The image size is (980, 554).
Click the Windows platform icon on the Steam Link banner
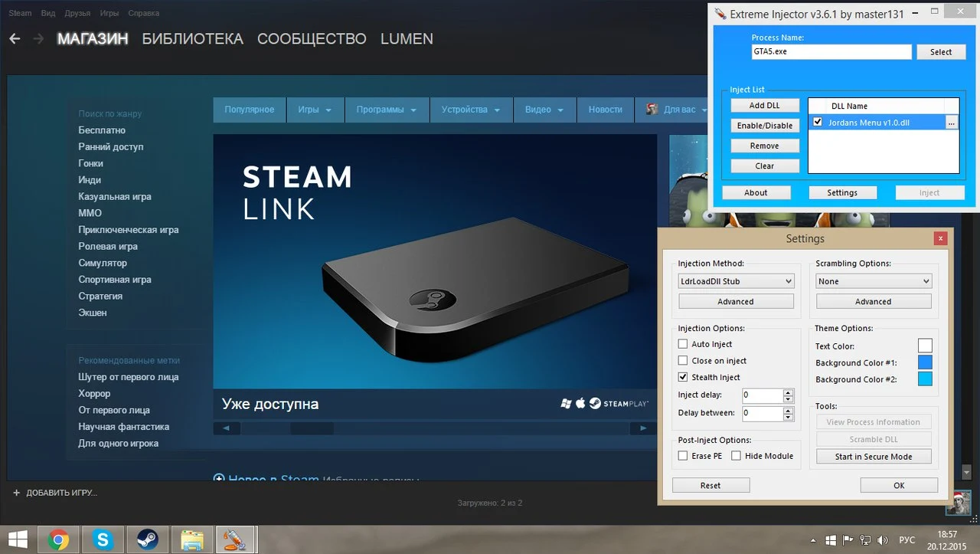567,403
